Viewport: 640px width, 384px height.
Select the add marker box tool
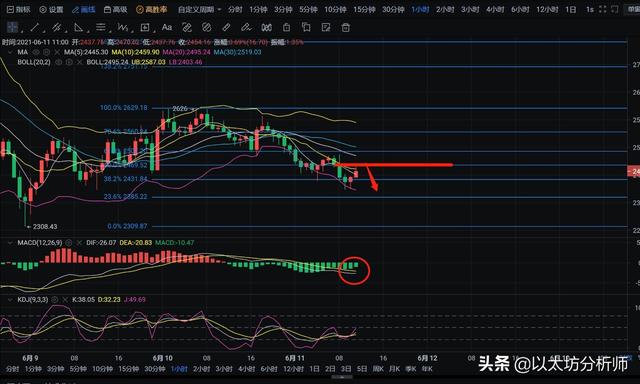click(144, 27)
